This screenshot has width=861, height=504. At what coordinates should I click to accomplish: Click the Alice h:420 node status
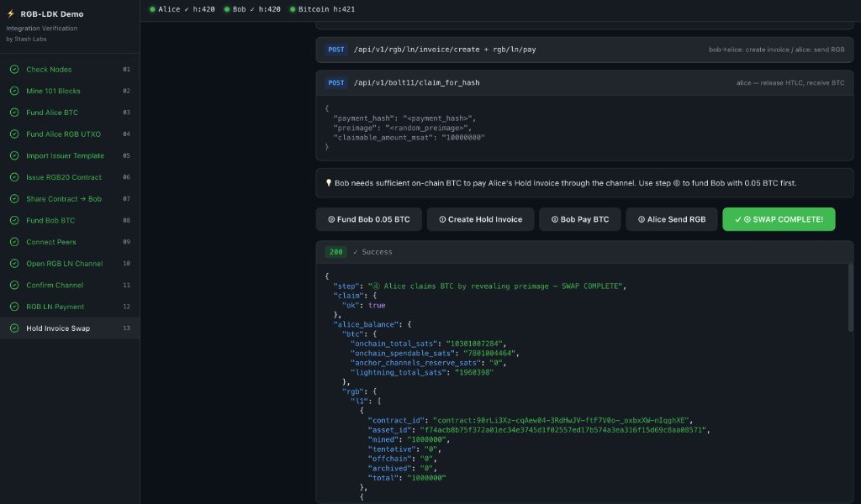pos(182,9)
